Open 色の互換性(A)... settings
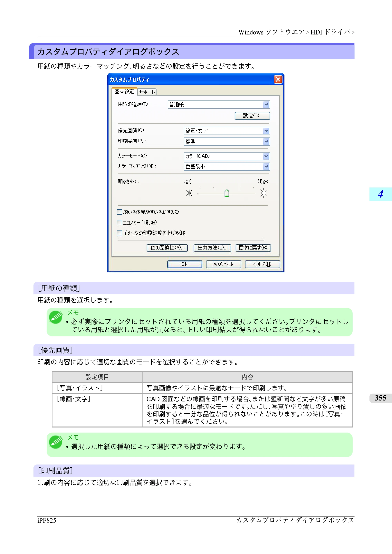This screenshot has width=392, height=554. (x=167, y=248)
